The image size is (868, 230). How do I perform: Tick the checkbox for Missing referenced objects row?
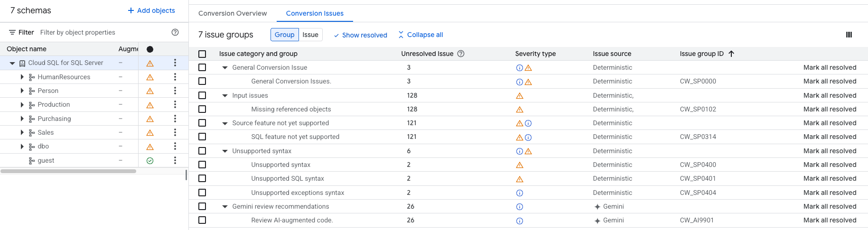point(202,109)
